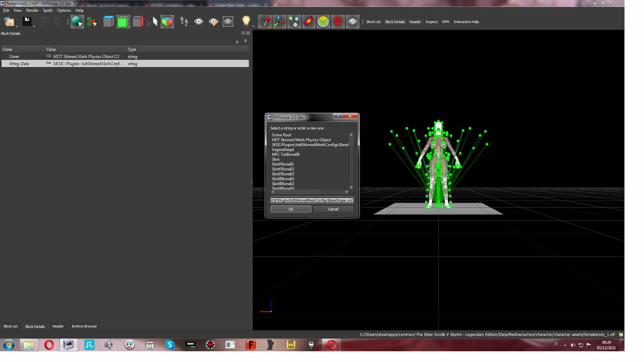
Task: Toggle the hidden objects eye button
Action: 353,22
